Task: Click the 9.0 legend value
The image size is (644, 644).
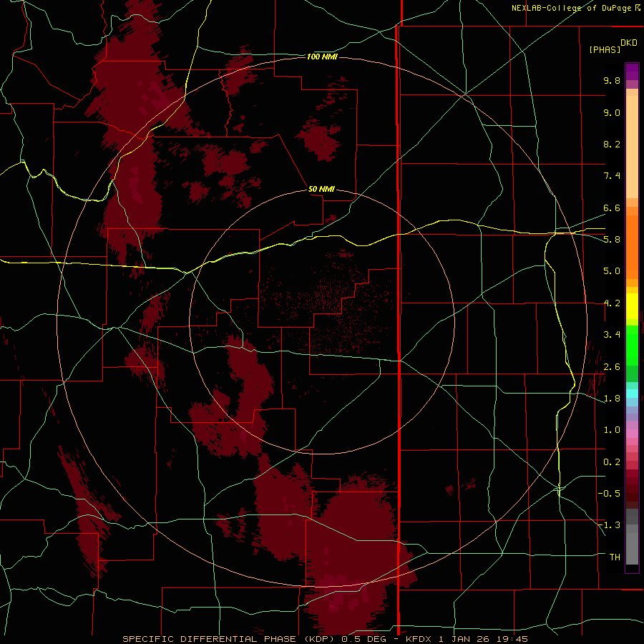Action: (x=612, y=112)
